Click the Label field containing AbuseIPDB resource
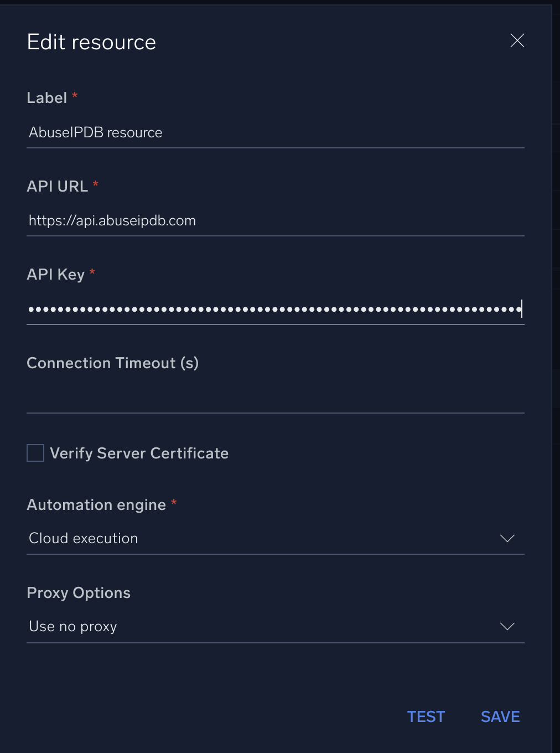Viewport: 560px width, 753px height. click(275, 133)
